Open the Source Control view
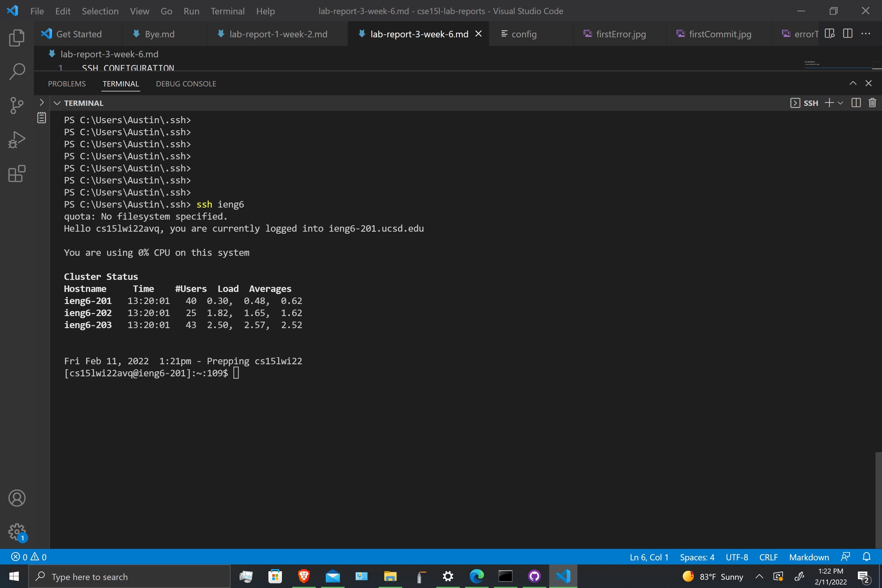The width and height of the screenshot is (882, 588). [x=17, y=105]
